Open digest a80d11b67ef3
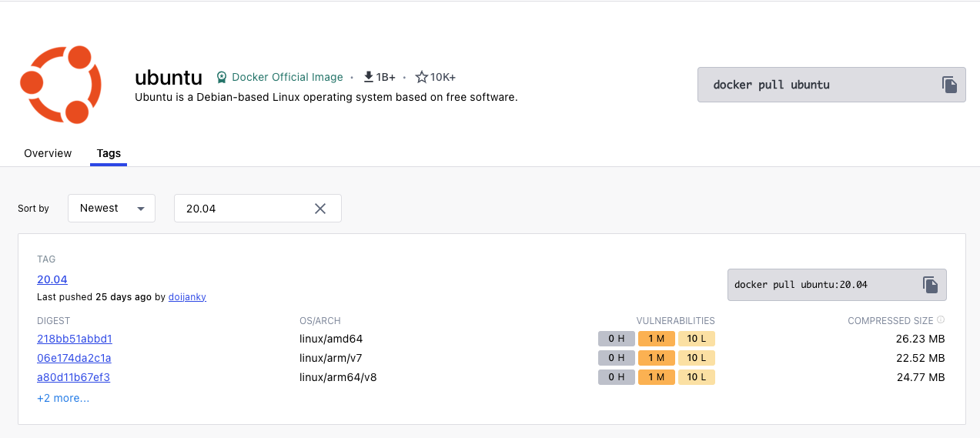 coord(74,377)
